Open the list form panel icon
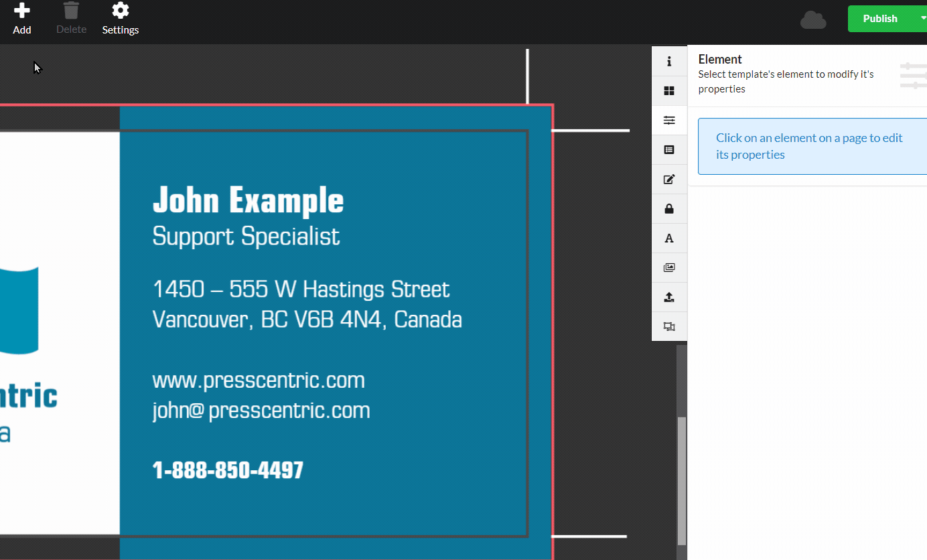This screenshot has width=927, height=560. click(x=669, y=150)
